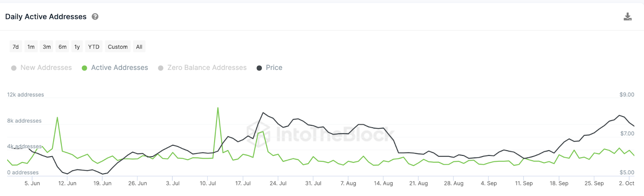Switch to 1y time range

pyautogui.click(x=77, y=47)
